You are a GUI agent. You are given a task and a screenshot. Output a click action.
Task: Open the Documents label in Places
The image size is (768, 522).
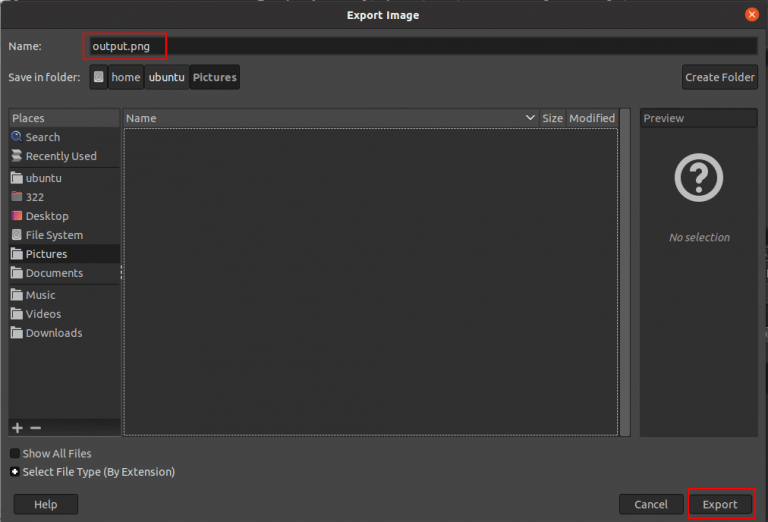coord(54,273)
